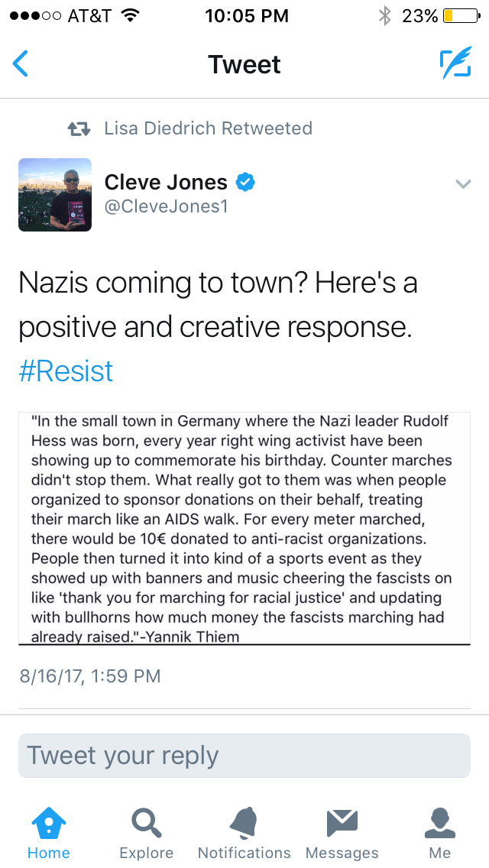
Task: Tap the Tweet your reply field
Action: click(244, 756)
